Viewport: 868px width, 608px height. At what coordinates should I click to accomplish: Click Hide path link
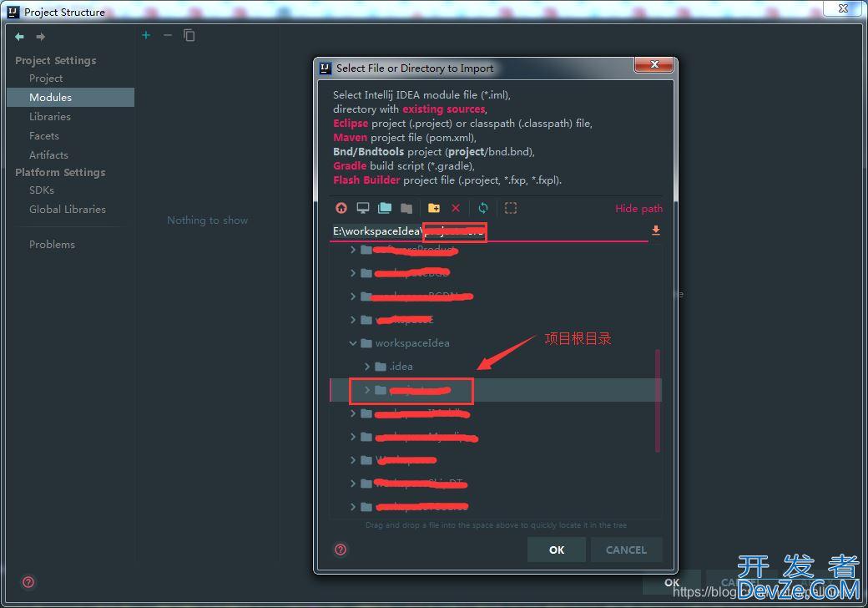pyautogui.click(x=638, y=208)
